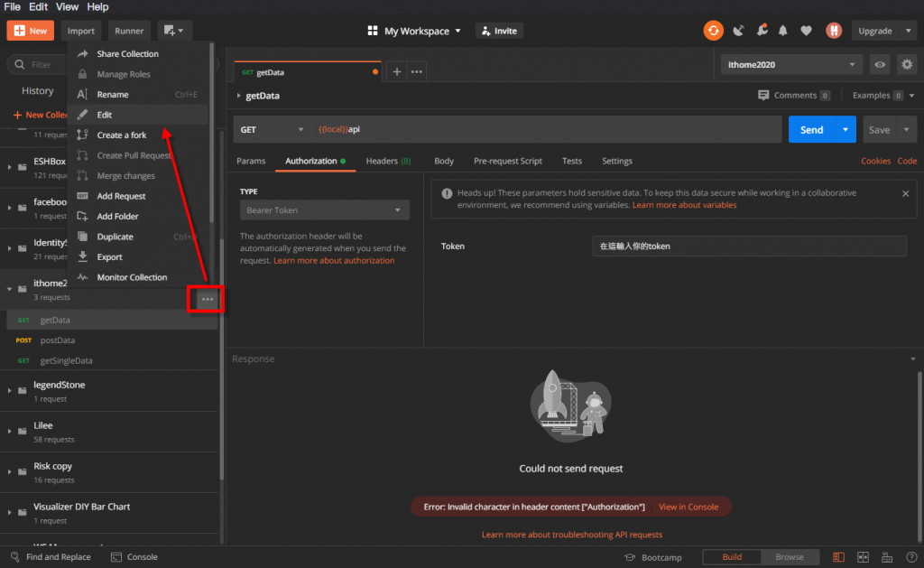Switch to the Tests tab

[x=571, y=161]
